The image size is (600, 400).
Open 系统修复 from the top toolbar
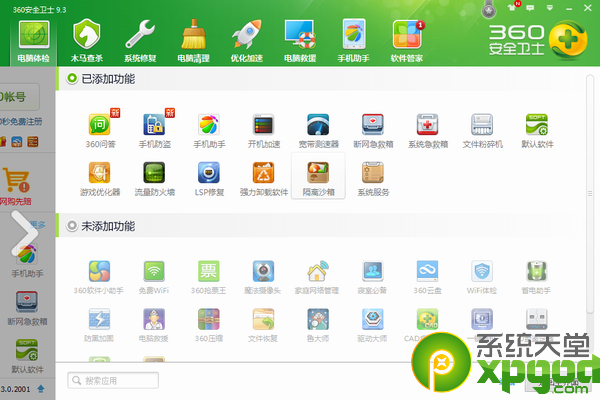click(140, 41)
